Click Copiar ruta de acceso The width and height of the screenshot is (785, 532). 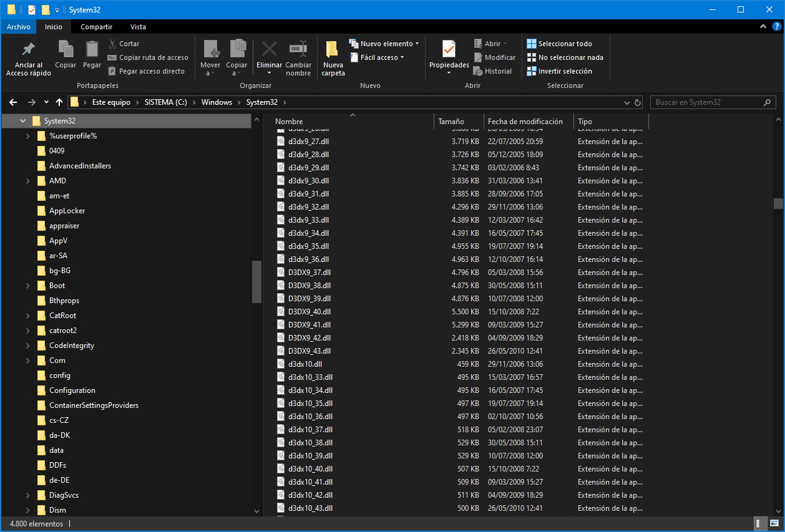pyautogui.click(x=148, y=57)
